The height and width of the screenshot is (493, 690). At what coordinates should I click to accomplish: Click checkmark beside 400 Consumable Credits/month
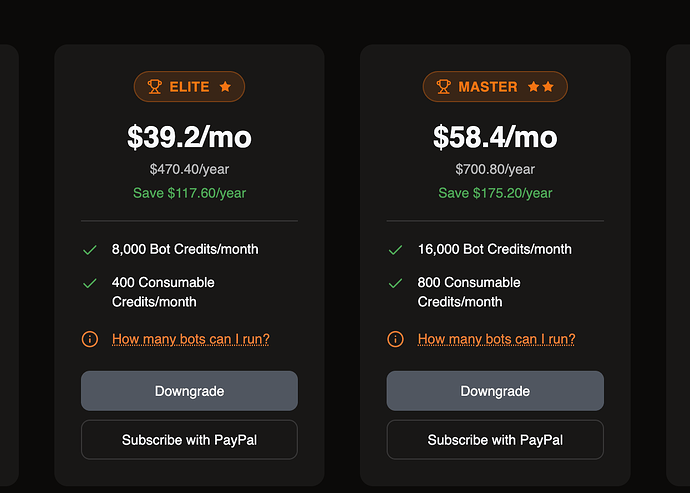(x=90, y=283)
